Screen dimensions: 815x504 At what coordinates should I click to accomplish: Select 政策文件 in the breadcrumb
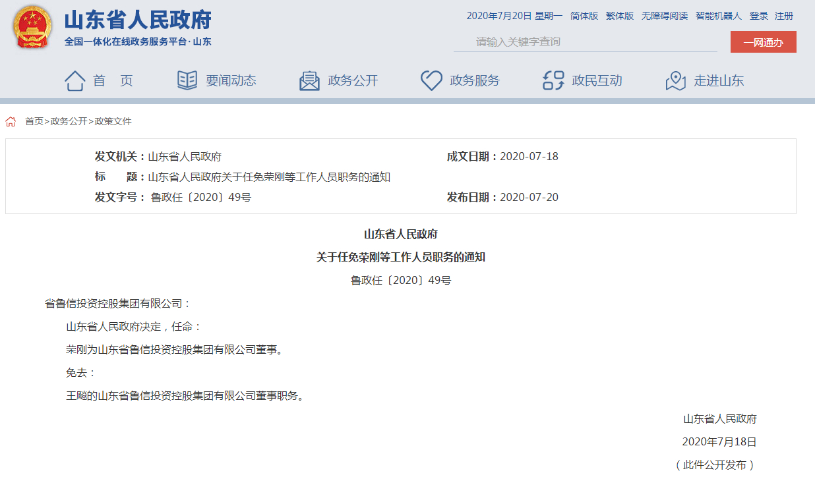[113, 121]
